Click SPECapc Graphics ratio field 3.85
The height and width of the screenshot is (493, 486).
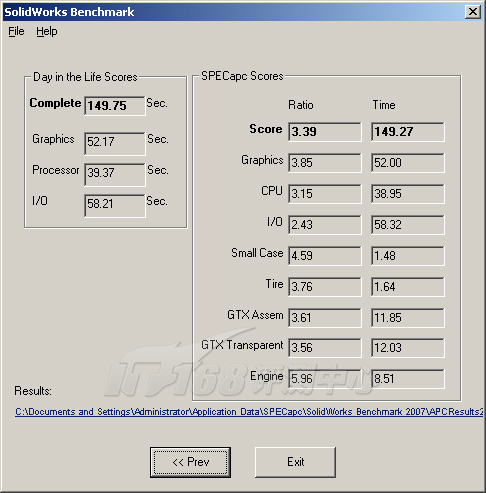point(325,163)
